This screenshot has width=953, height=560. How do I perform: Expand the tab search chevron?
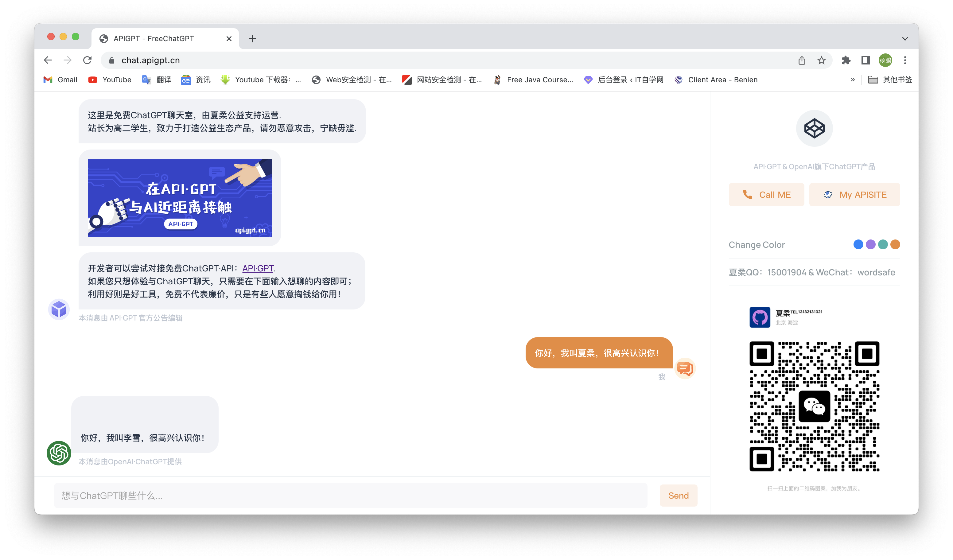tap(905, 39)
